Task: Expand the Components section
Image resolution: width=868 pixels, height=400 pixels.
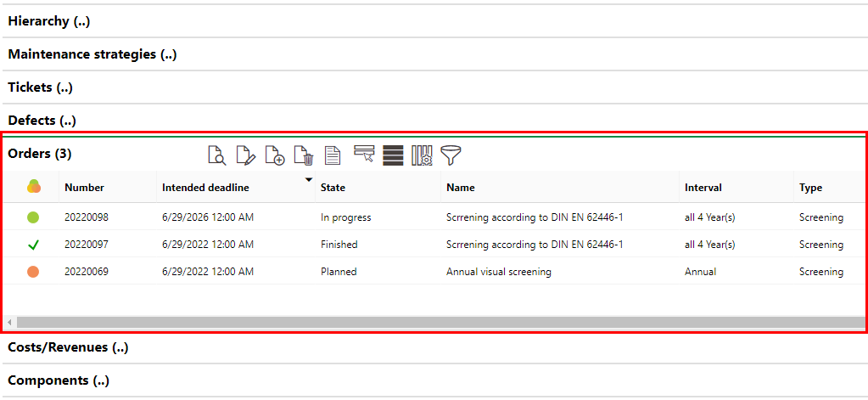Action: click(58, 380)
